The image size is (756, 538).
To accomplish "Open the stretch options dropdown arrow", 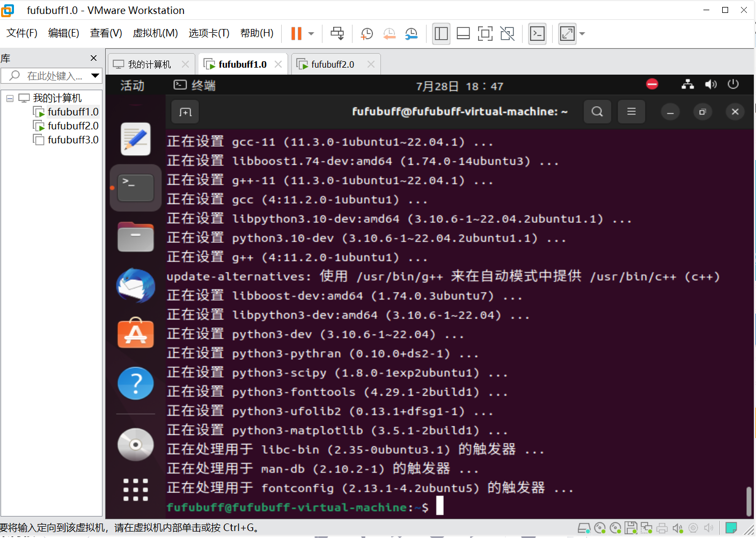I will [582, 34].
